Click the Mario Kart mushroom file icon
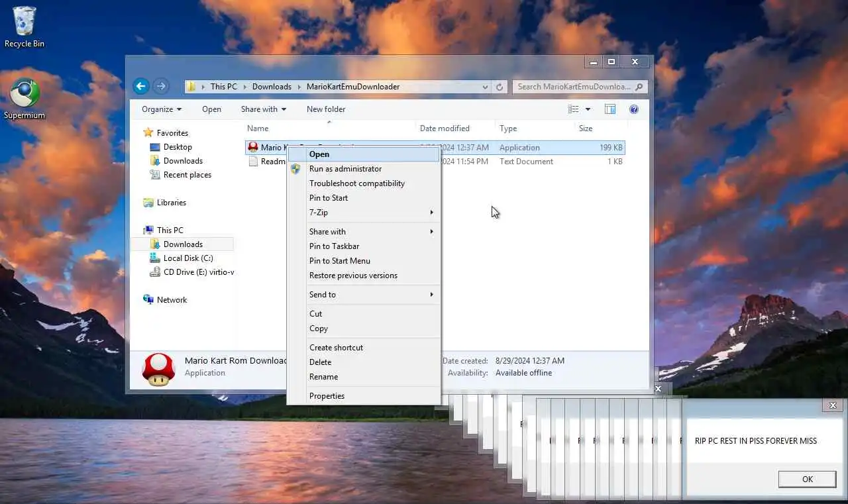 [x=253, y=147]
